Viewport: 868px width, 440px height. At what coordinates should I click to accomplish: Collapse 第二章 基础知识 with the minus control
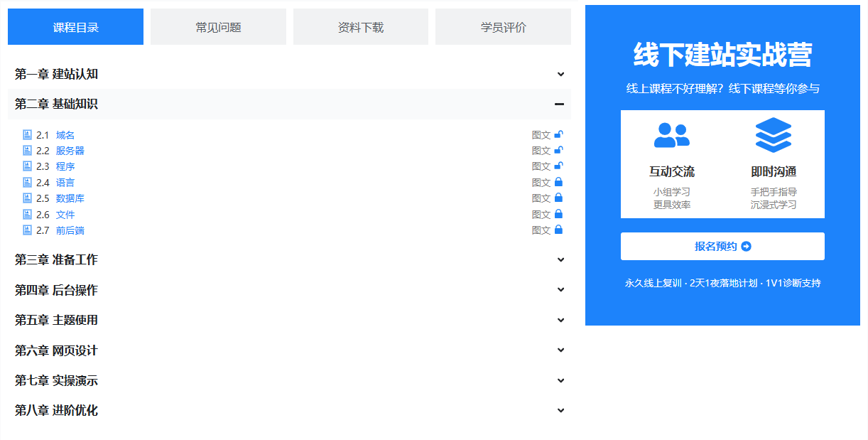click(560, 104)
